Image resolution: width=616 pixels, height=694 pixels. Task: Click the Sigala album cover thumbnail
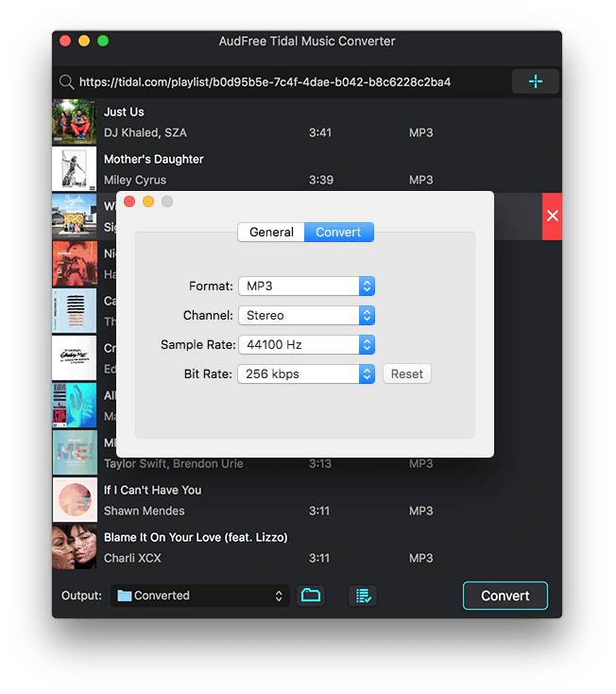[x=75, y=217]
